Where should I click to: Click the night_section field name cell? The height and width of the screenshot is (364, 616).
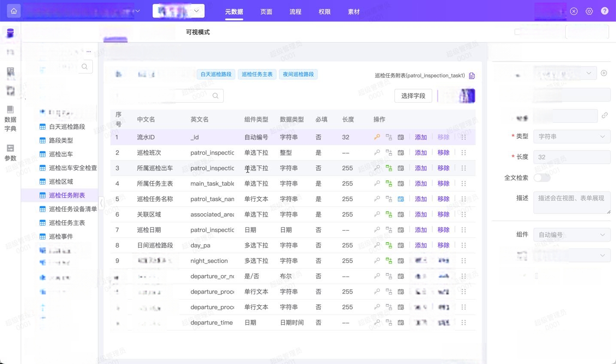[209, 261]
